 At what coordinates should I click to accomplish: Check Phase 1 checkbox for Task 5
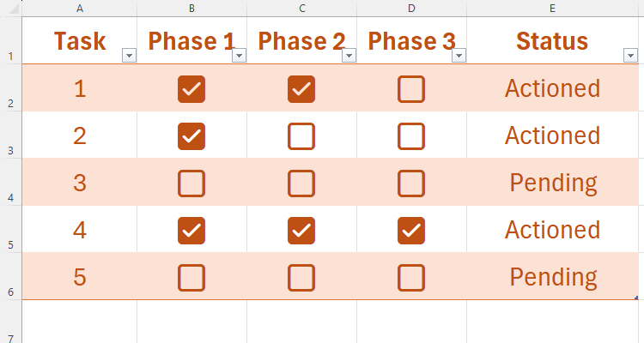tap(191, 277)
